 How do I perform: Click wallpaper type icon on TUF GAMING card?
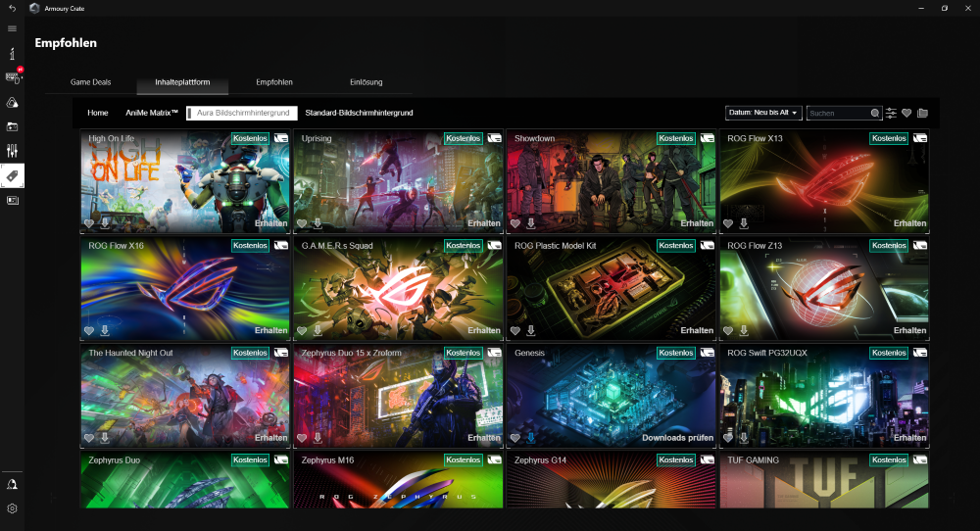pos(920,459)
